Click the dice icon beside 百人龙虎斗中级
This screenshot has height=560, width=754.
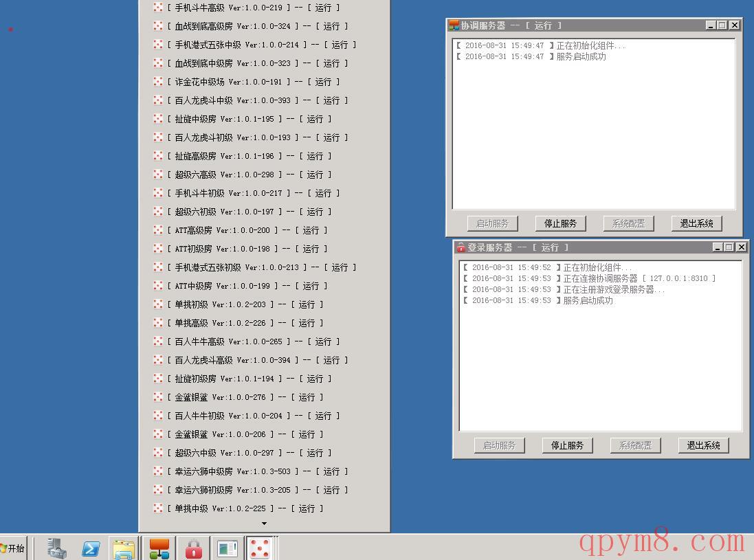[157, 100]
